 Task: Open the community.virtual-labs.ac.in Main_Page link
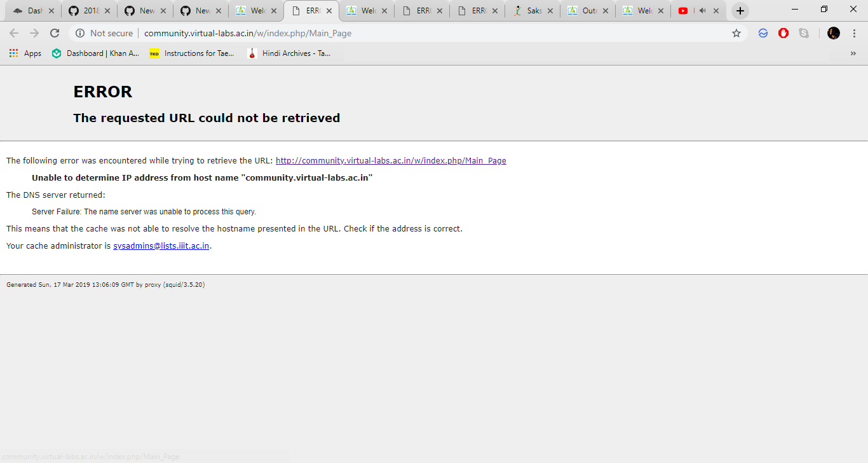(x=391, y=161)
